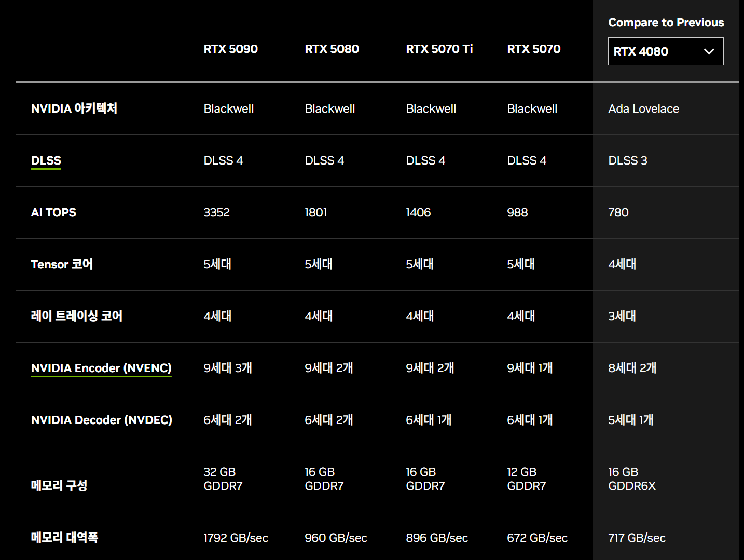Open the NVIDIA Encoder (NVENC) link
The width and height of the screenshot is (744, 560).
pos(101,368)
